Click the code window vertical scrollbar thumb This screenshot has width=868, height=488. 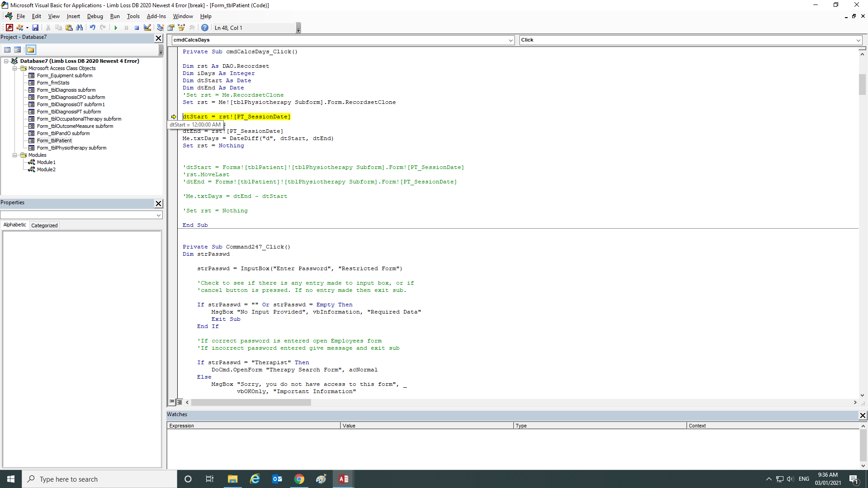(x=862, y=84)
